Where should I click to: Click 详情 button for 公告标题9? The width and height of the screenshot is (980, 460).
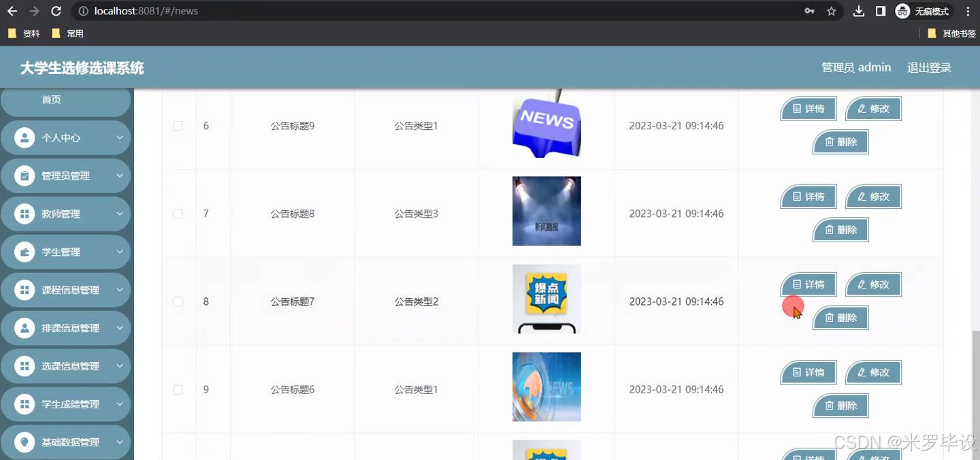[x=808, y=109]
